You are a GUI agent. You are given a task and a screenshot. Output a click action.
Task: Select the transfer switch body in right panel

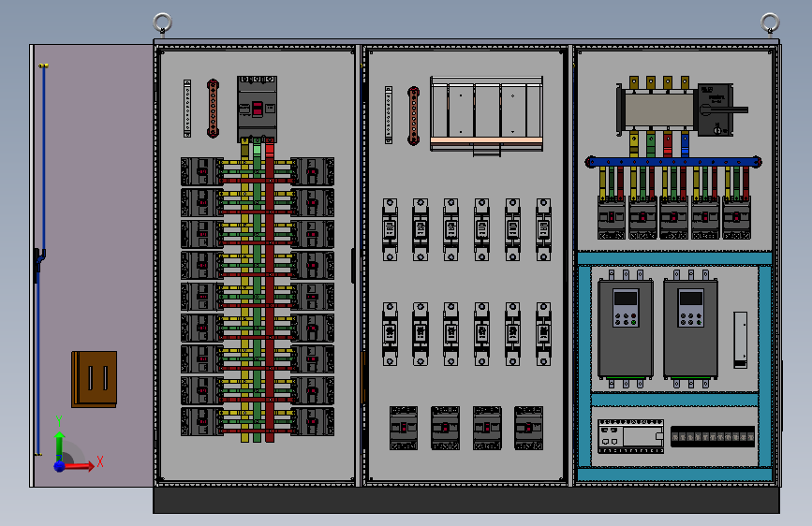pyautogui.click(x=658, y=110)
